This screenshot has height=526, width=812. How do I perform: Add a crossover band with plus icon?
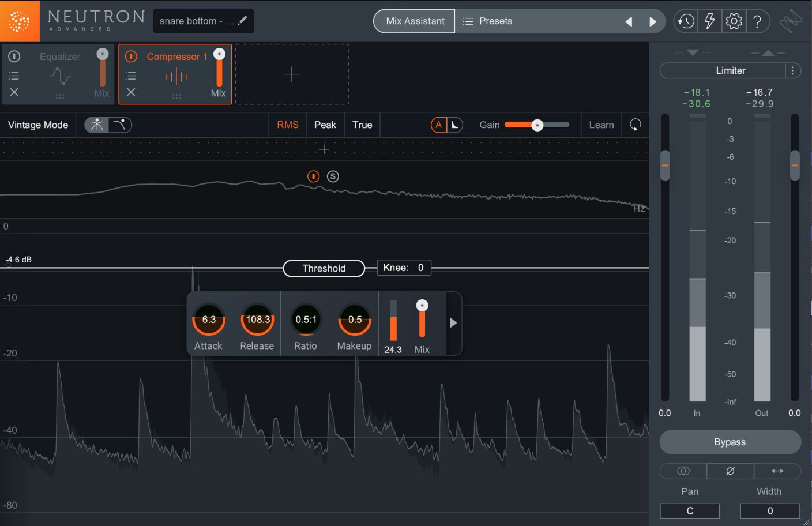tap(324, 149)
